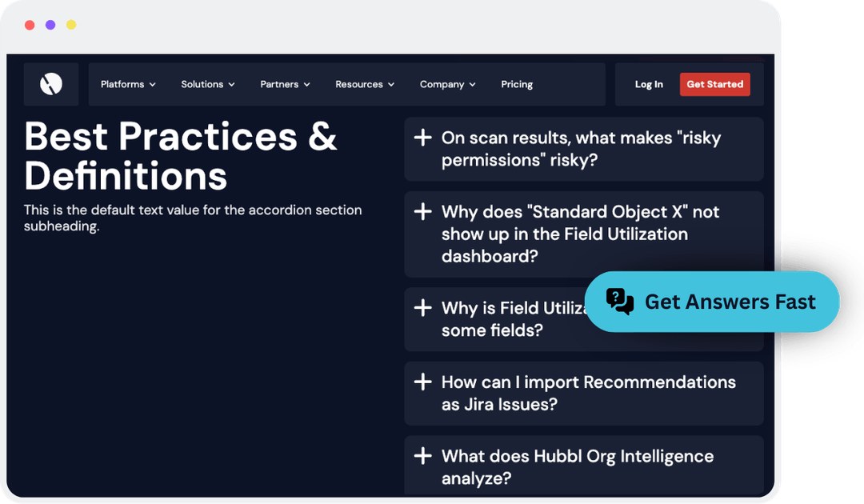The image size is (864, 504).
Task: Select Pricing in the navigation bar
Action: click(517, 84)
